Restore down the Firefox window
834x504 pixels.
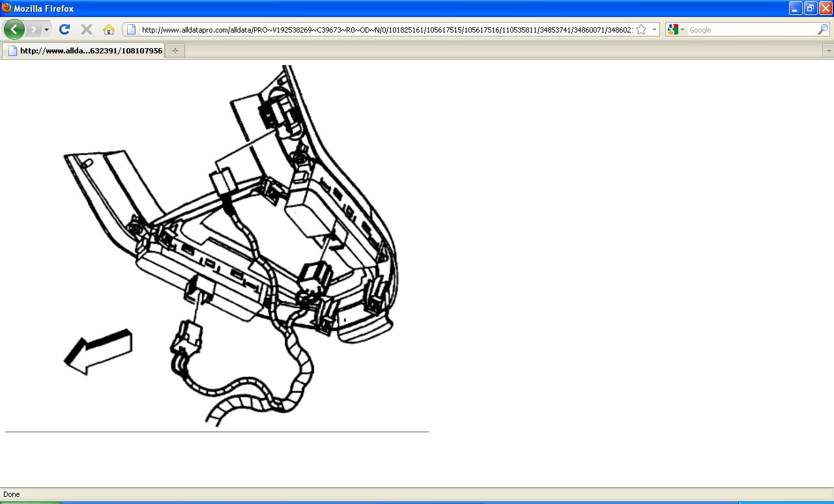811,8
